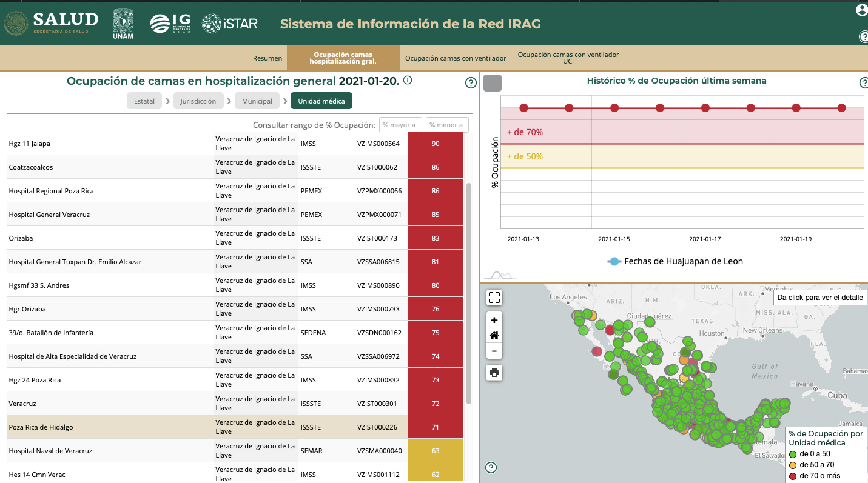
Task: Click the '% mayor a' input field
Action: (400, 125)
